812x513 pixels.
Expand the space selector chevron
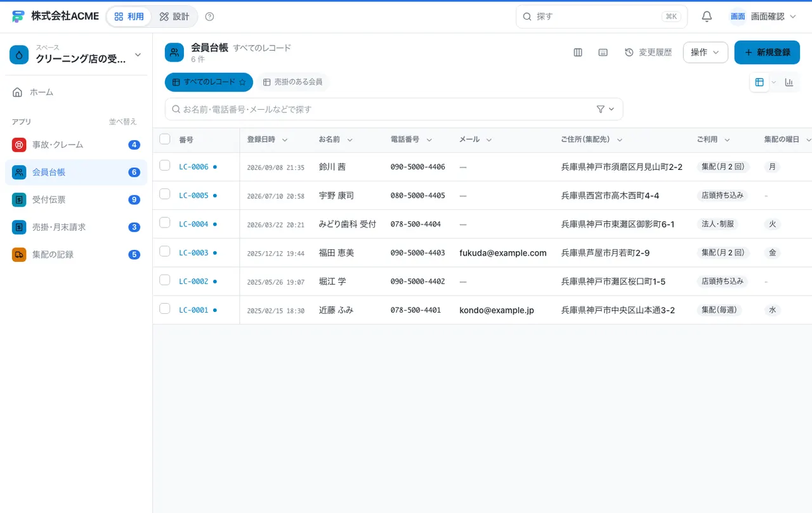point(138,55)
